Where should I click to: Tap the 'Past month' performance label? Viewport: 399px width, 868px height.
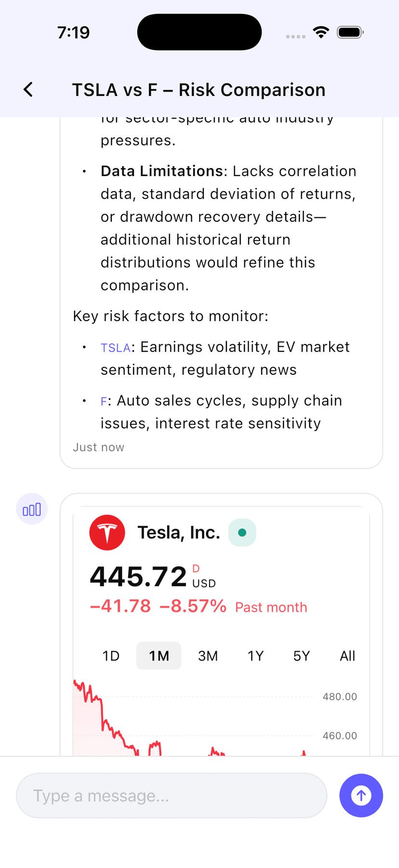click(x=271, y=607)
